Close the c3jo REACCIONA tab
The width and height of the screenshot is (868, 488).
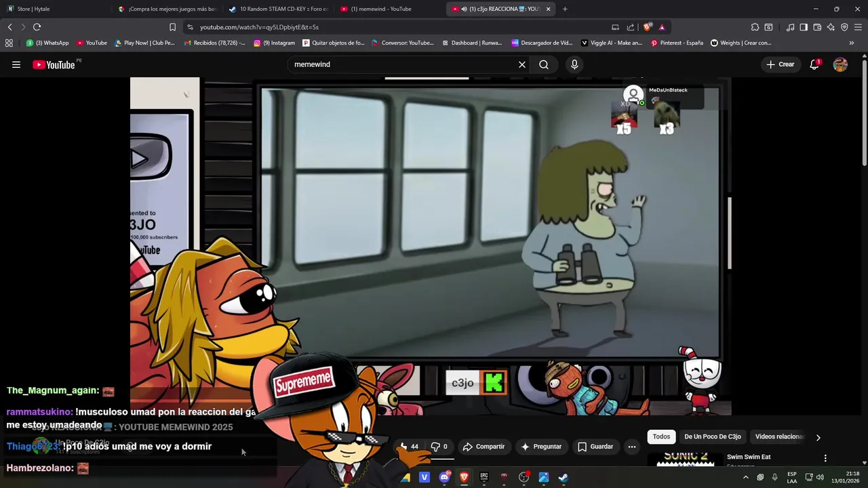pos(548,9)
